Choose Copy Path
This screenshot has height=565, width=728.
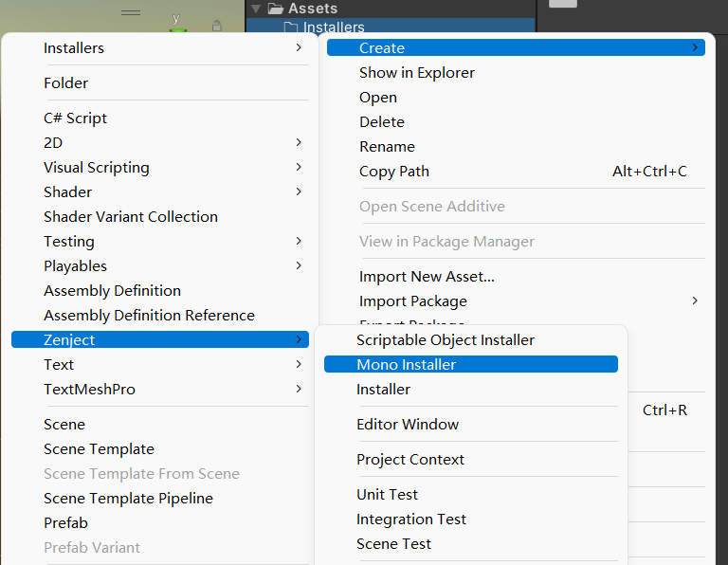click(x=516, y=171)
